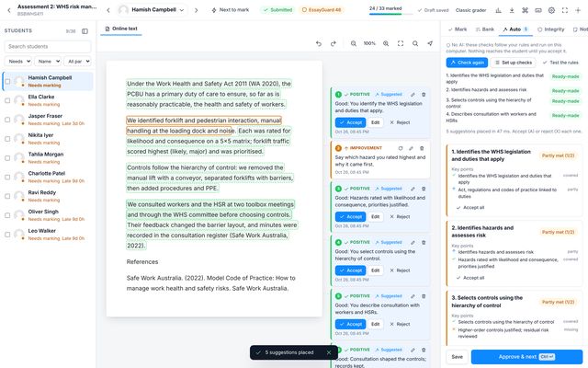Click the plus icon in header

(x=578, y=10)
